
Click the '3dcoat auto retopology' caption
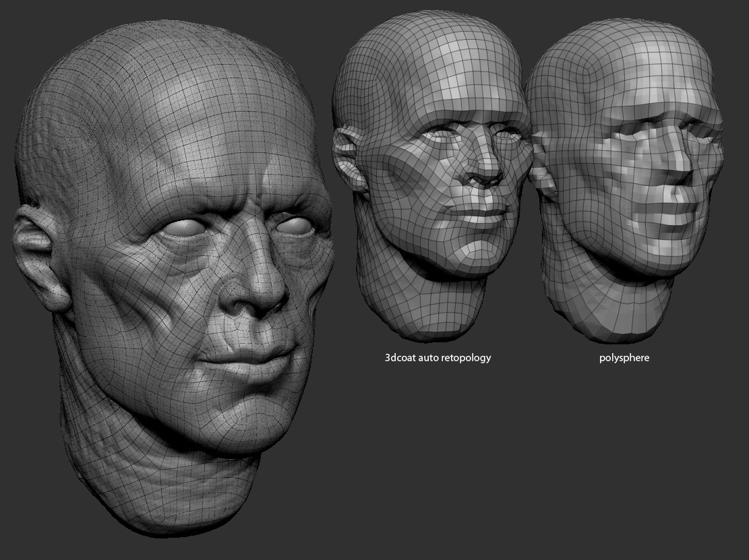pyautogui.click(x=438, y=358)
